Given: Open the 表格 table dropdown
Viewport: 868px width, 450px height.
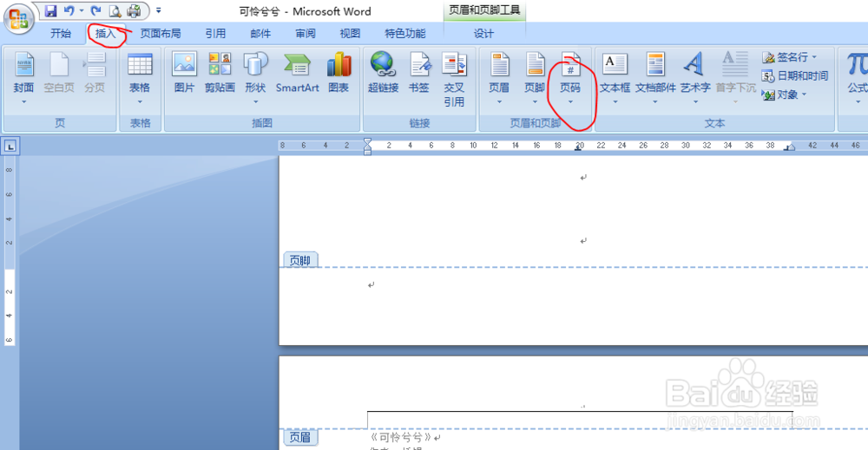Looking at the screenshot, I should pyautogui.click(x=140, y=77).
